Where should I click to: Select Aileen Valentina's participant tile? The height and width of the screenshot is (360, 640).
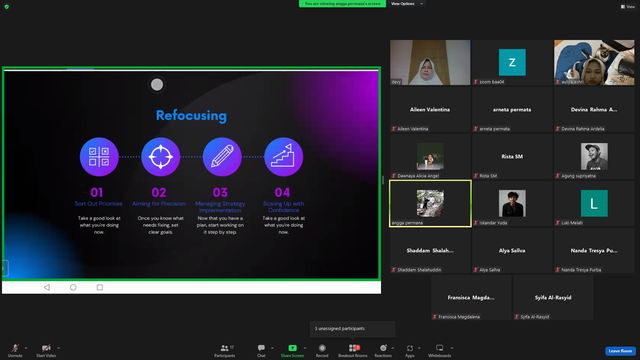(430, 109)
